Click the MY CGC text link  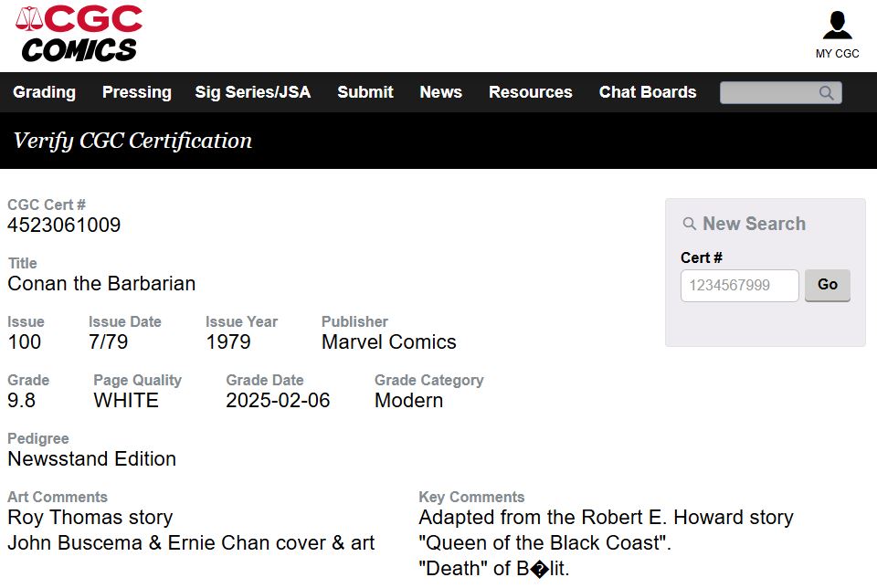838,54
